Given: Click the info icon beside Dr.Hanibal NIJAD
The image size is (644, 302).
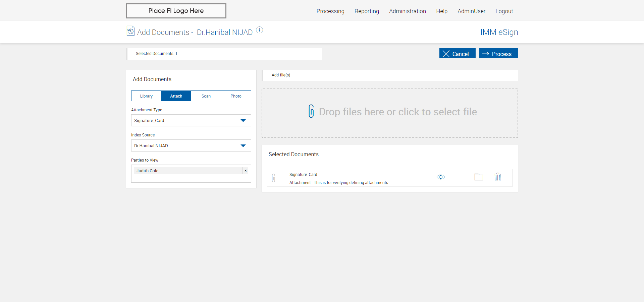Looking at the screenshot, I should [x=259, y=30].
